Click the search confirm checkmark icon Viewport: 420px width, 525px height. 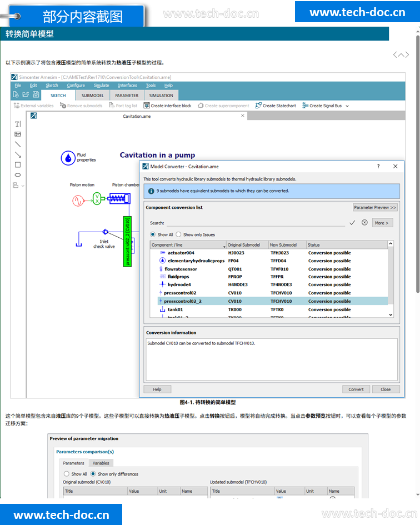coord(352,223)
